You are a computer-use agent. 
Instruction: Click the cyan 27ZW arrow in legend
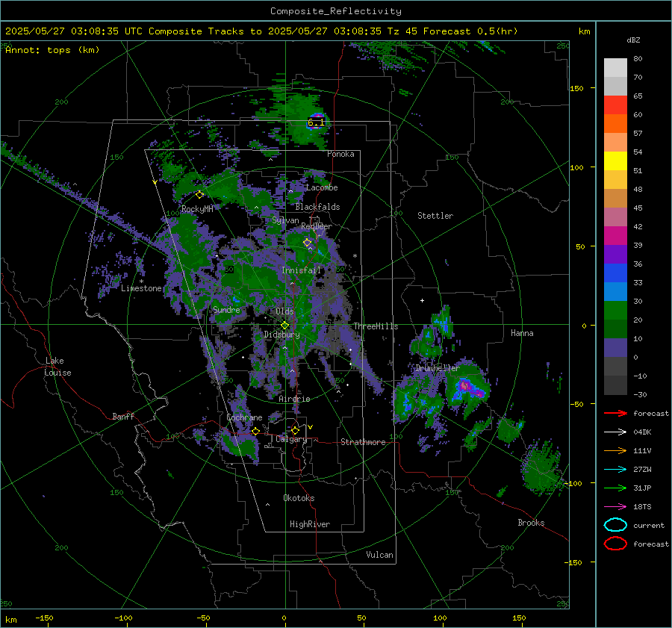tap(615, 469)
